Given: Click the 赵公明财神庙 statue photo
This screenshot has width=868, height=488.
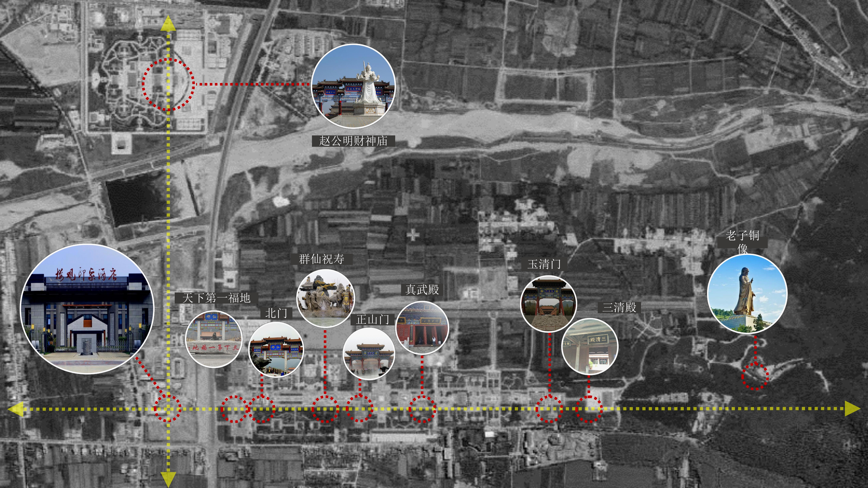Looking at the screenshot, I should [x=353, y=86].
